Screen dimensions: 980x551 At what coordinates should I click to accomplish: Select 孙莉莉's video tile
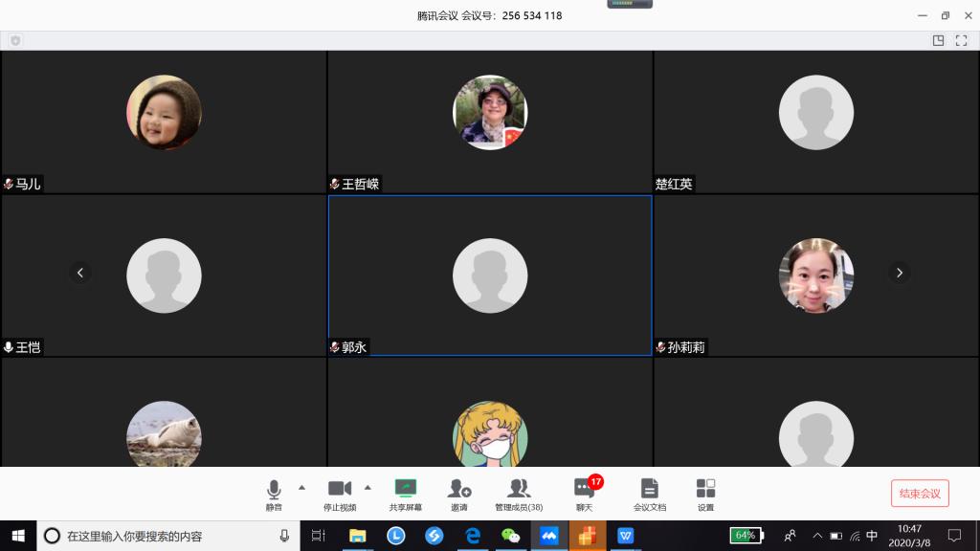[x=815, y=275]
